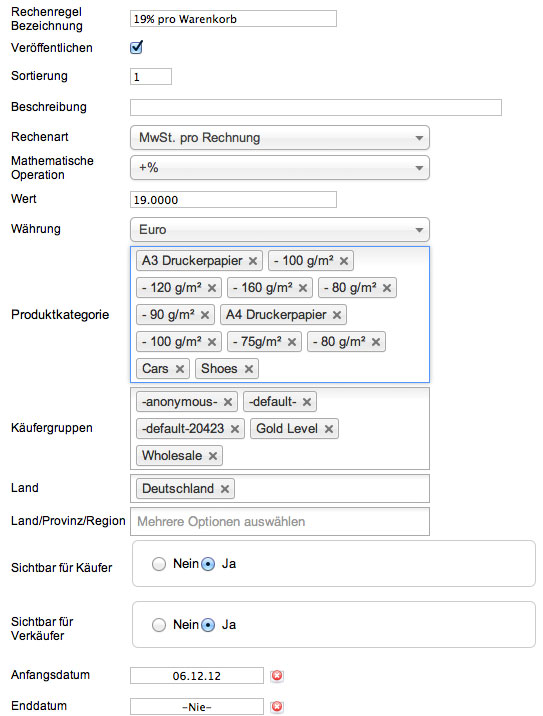
Task: Open the Mathematische Operation dropdown
Action: click(x=279, y=168)
